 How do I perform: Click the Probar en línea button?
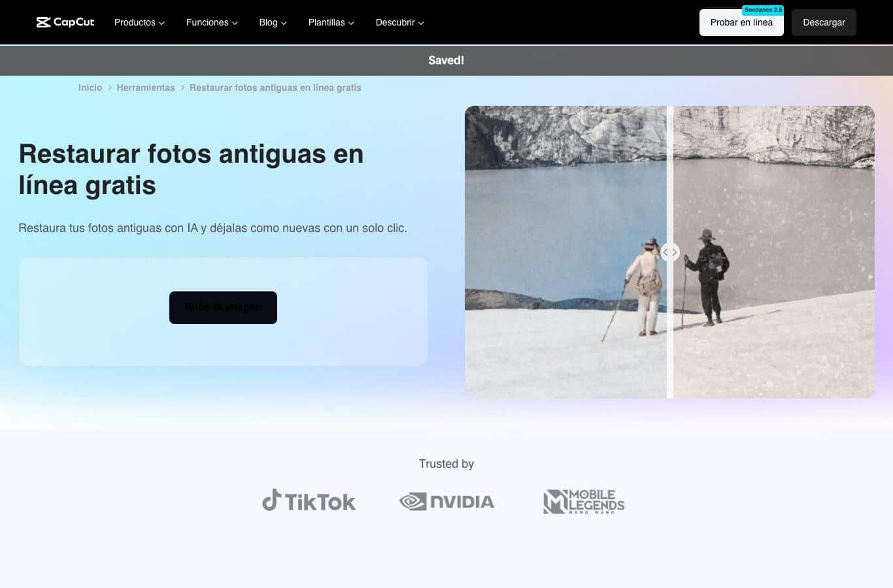741,22
